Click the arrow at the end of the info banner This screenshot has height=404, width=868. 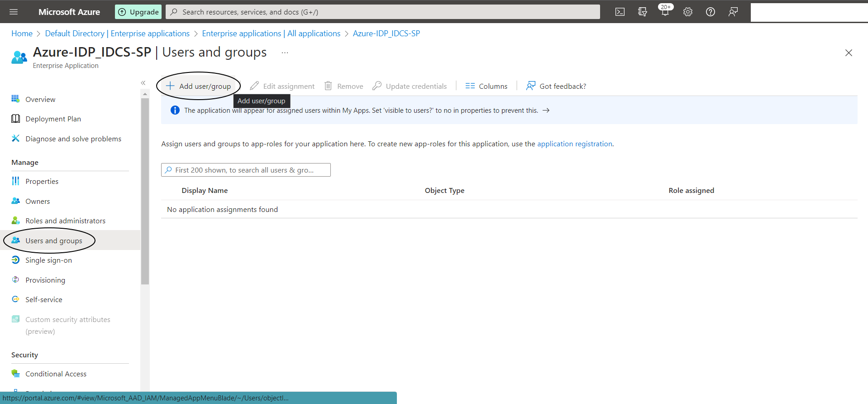point(546,111)
